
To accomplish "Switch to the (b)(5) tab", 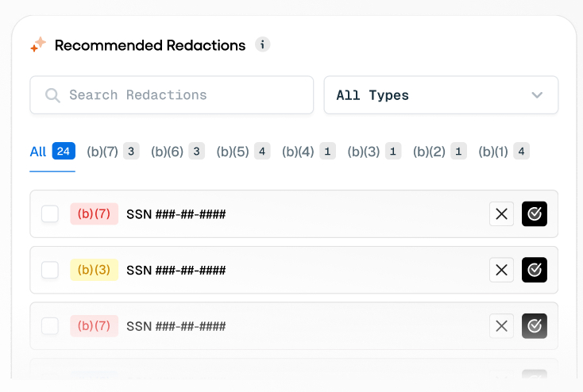I will pyautogui.click(x=243, y=152).
